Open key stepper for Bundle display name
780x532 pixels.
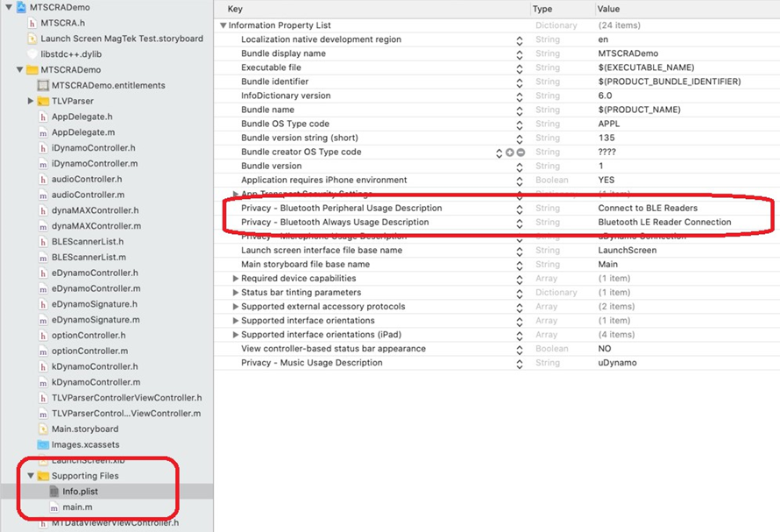tap(520, 54)
